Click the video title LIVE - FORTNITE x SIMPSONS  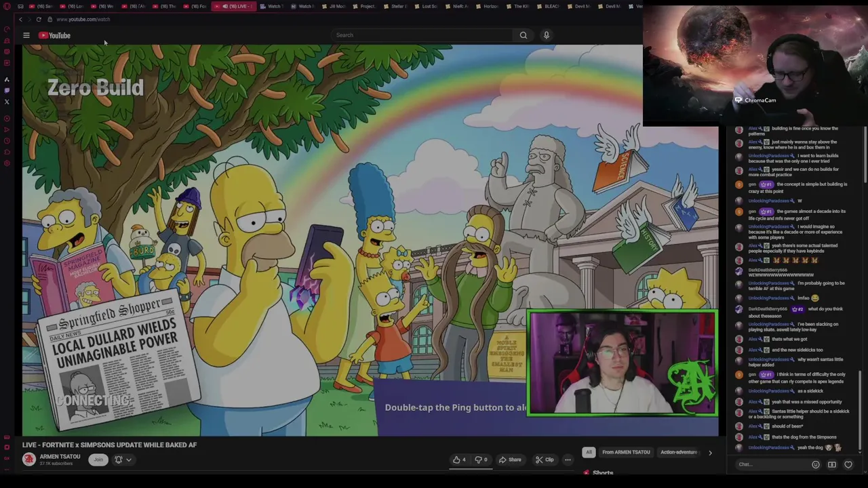tap(109, 445)
